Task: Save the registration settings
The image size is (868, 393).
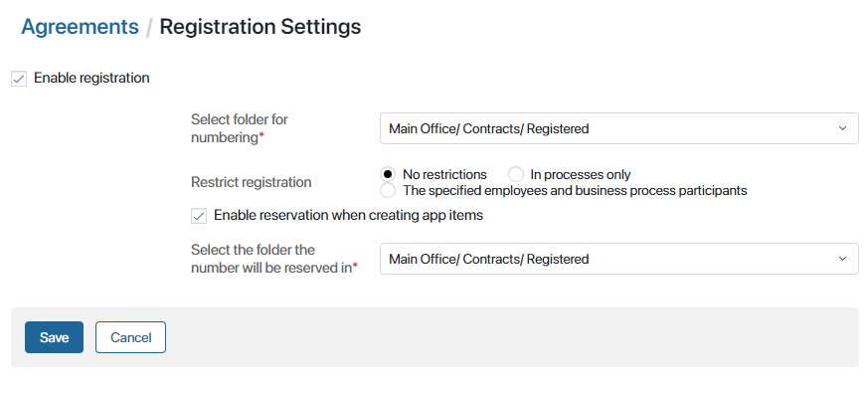Action: tap(55, 337)
